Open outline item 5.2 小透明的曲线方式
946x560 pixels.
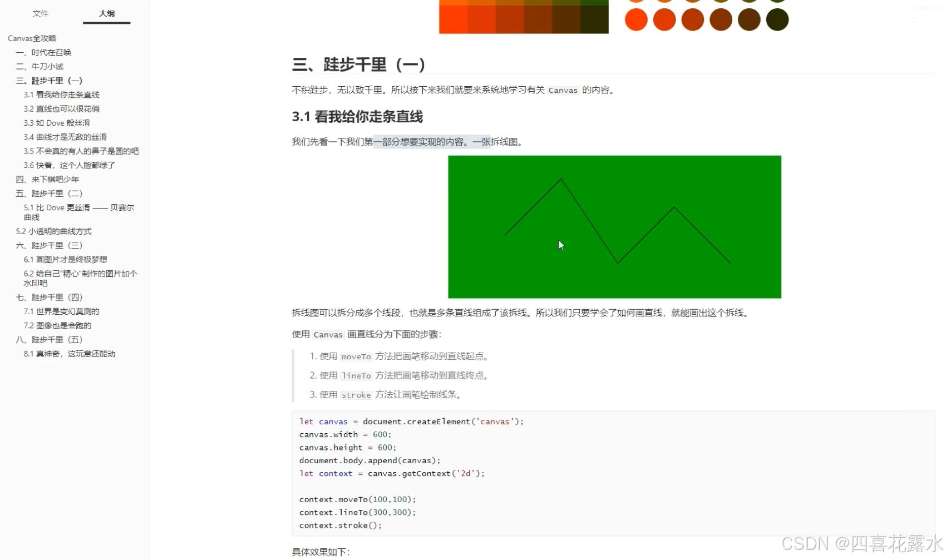point(53,231)
